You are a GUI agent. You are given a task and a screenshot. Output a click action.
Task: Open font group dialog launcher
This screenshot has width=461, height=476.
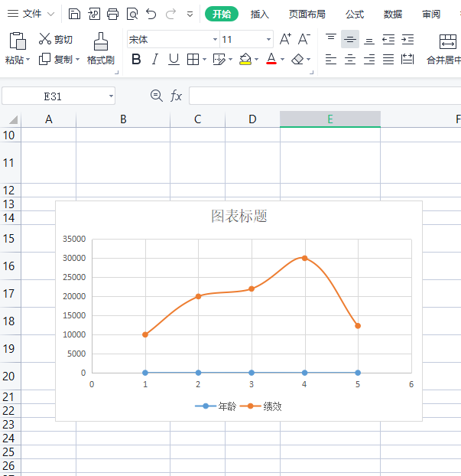[x=311, y=72]
